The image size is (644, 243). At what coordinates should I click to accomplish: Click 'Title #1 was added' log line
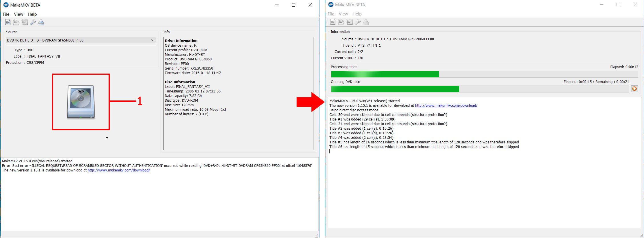click(x=362, y=119)
